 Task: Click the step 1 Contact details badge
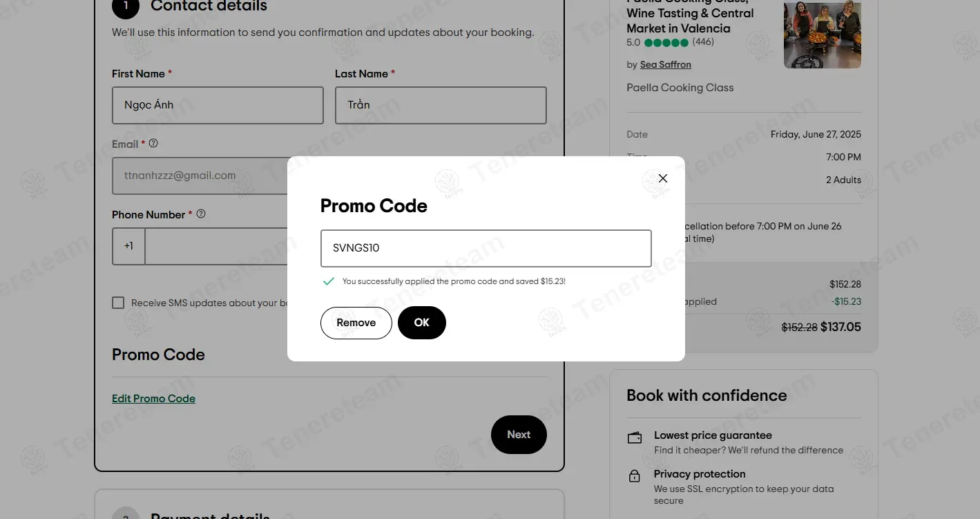pos(126,6)
